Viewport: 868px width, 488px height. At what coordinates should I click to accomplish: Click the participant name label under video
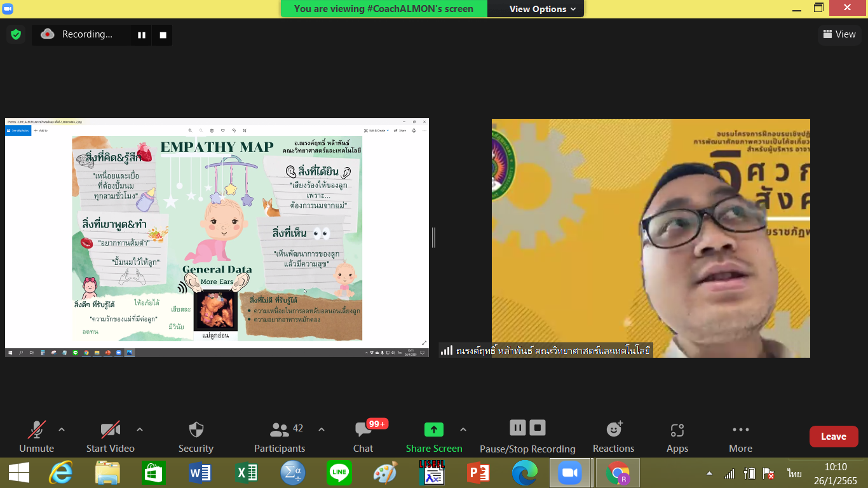click(x=546, y=350)
